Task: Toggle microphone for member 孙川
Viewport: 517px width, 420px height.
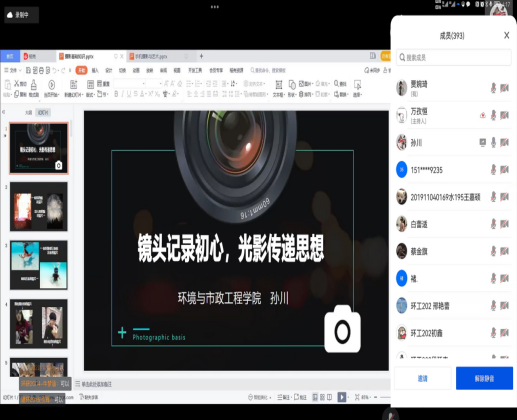Action: [x=493, y=143]
